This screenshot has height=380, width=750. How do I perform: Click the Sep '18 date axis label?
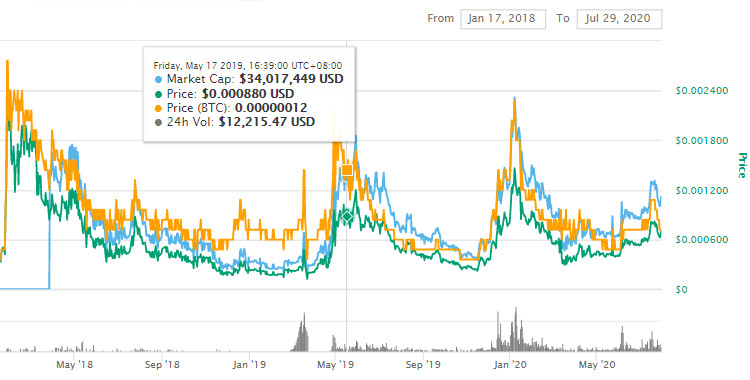162,365
